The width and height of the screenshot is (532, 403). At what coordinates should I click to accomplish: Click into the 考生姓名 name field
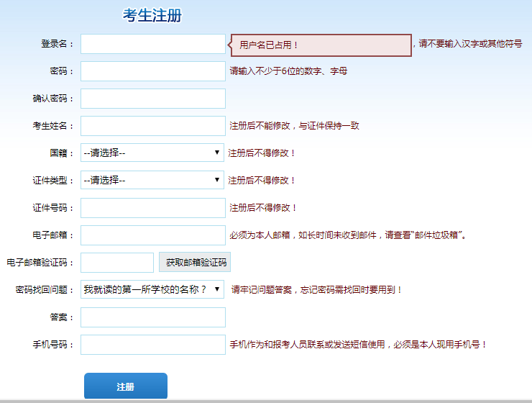click(x=152, y=126)
